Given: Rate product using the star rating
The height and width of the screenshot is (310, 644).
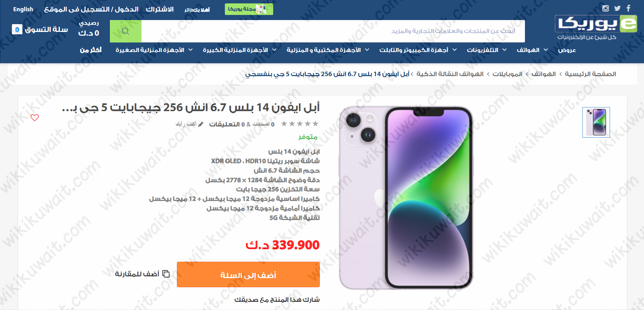Looking at the screenshot, I should pyautogui.click(x=300, y=124).
